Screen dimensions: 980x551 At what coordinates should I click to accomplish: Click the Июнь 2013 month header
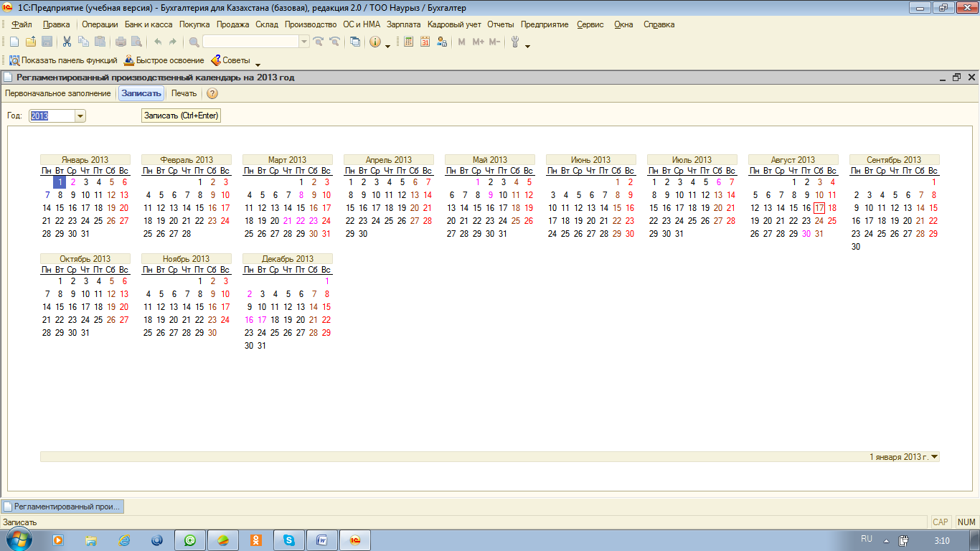(x=591, y=159)
